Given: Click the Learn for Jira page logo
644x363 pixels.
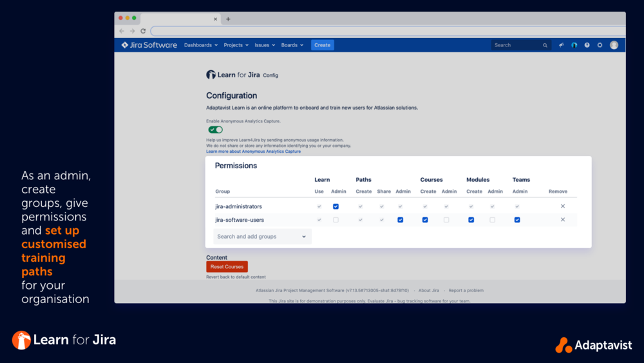Looking at the screenshot, I should 233,75.
